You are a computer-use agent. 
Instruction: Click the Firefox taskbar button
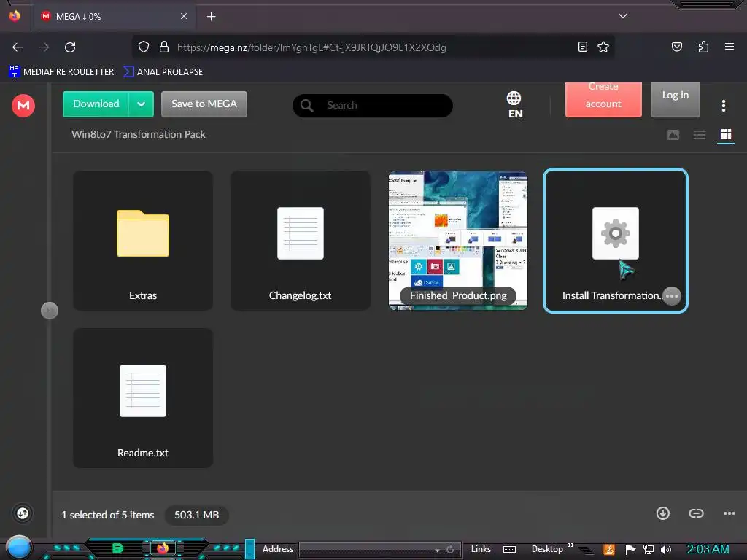tap(163, 548)
